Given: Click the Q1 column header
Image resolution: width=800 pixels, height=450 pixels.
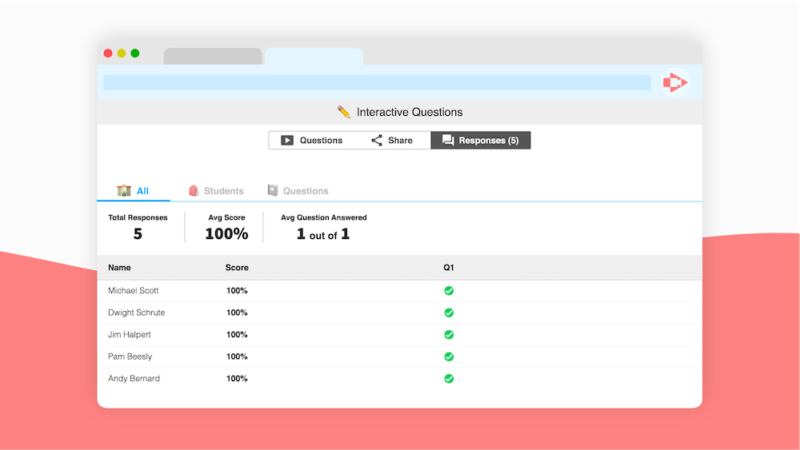Looking at the screenshot, I should (448, 267).
